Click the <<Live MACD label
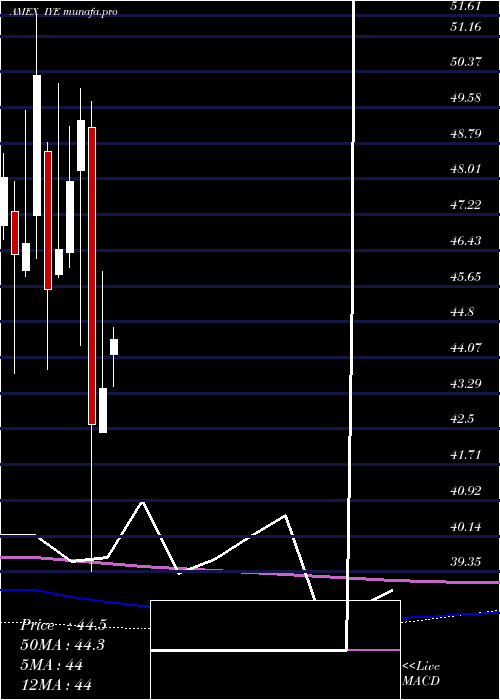Image resolution: width=500 pixels, height=700 pixels. click(421, 674)
